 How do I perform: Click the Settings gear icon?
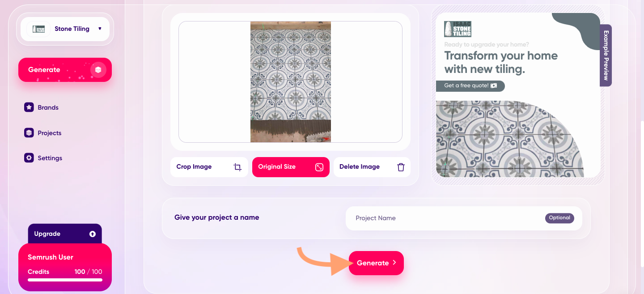point(29,158)
